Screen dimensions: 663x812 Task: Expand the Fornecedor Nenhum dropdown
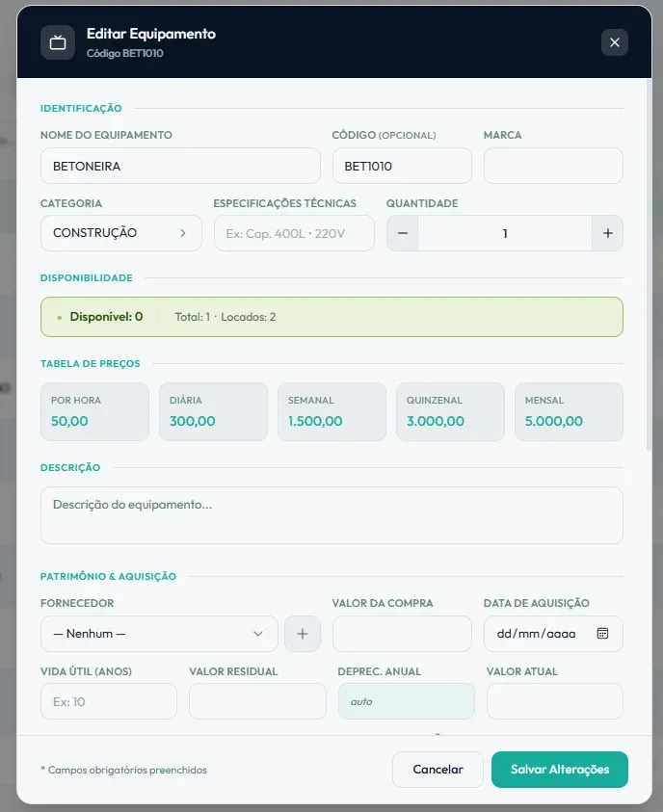160,634
